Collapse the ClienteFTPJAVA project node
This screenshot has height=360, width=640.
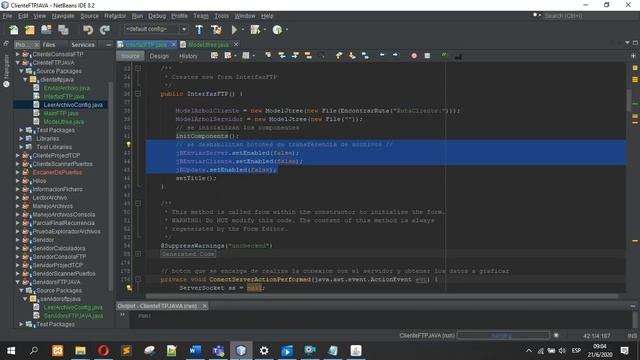tap(18, 62)
